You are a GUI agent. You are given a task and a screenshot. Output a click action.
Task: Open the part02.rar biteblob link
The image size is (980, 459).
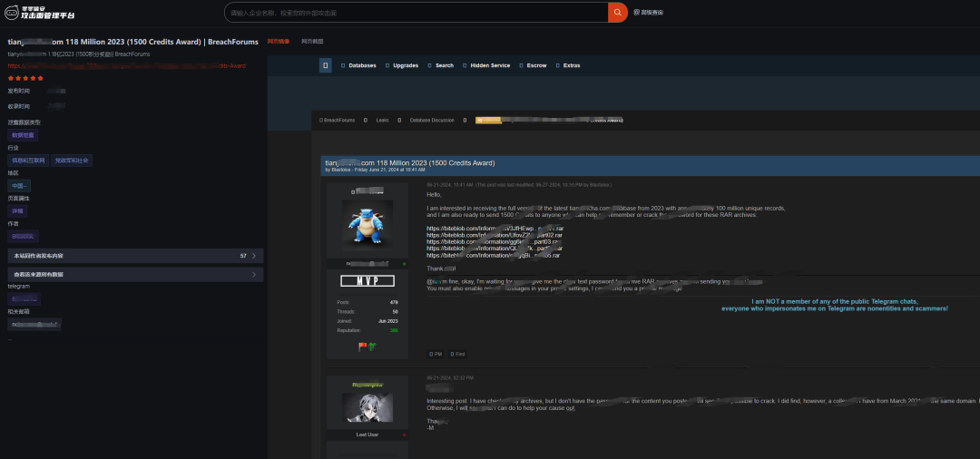click(495, 235)
